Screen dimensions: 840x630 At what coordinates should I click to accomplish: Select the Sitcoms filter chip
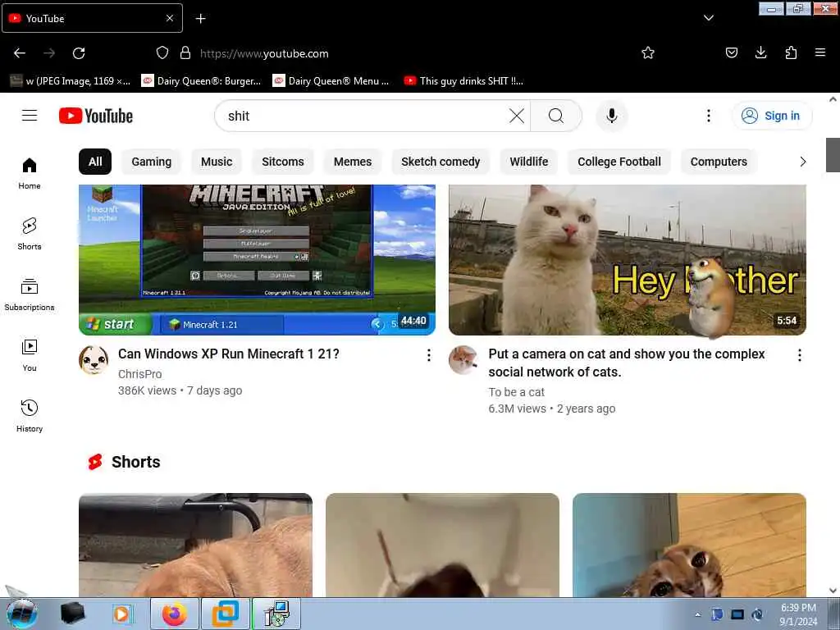click(283, 162)
